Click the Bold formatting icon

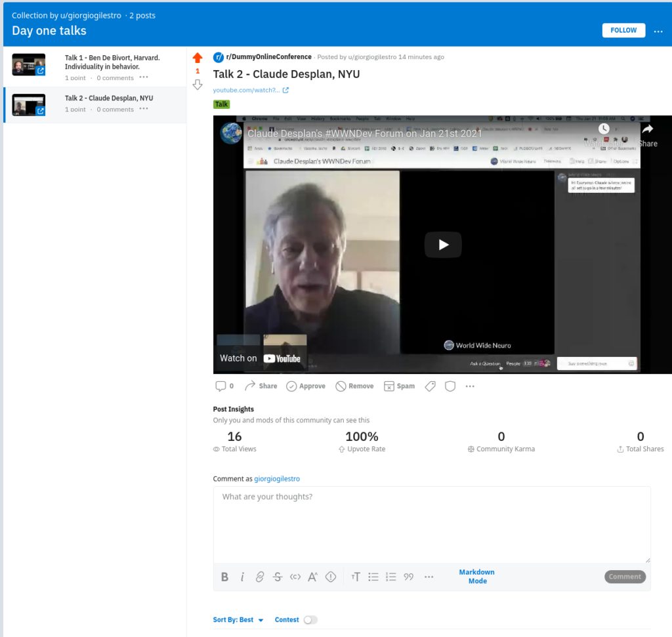pos(224,577)
